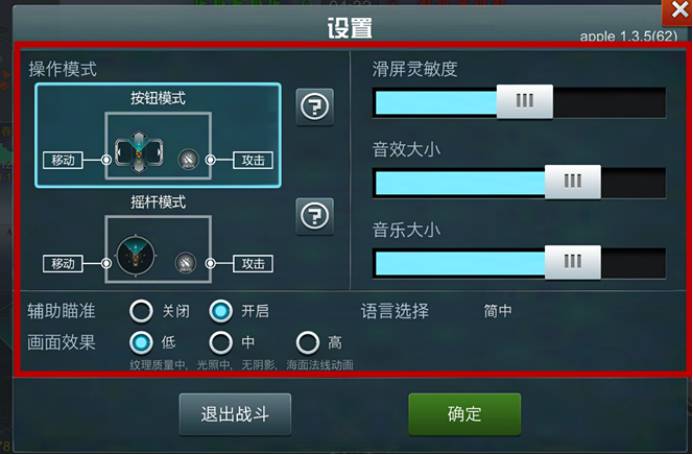This screenshot has height=455, width=693.
Task: Click the attack icon in 摇杆模式 preview
Action: [186, 263]
